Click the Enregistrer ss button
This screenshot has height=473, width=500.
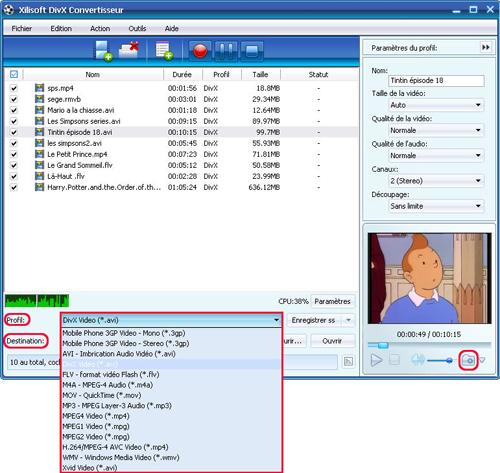click(x=313, y=320)
